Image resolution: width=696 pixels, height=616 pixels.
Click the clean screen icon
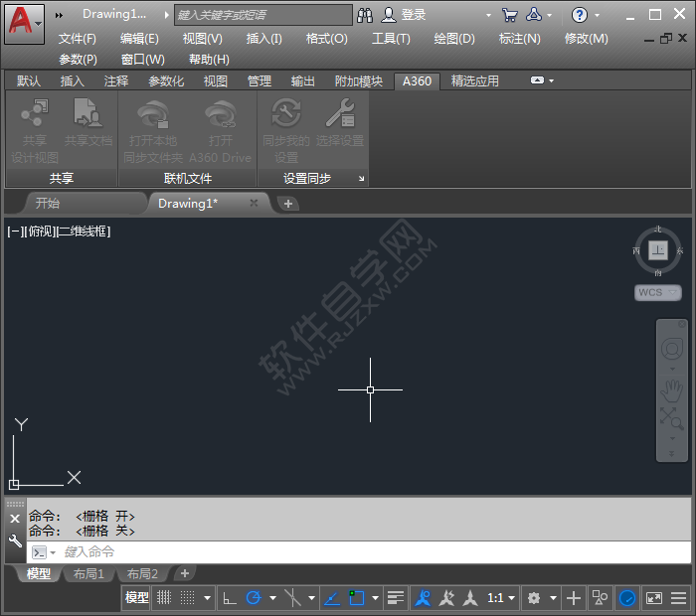pyautogui.click(x=654, y=598)
